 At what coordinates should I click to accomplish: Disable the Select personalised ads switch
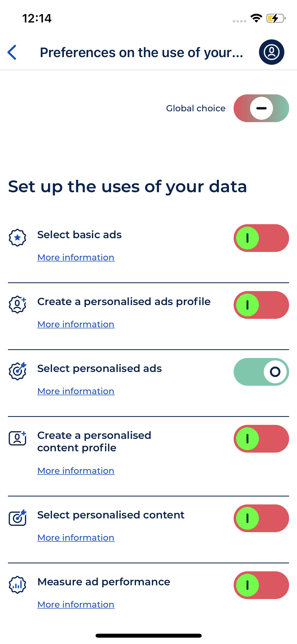[x=261, y=372]
